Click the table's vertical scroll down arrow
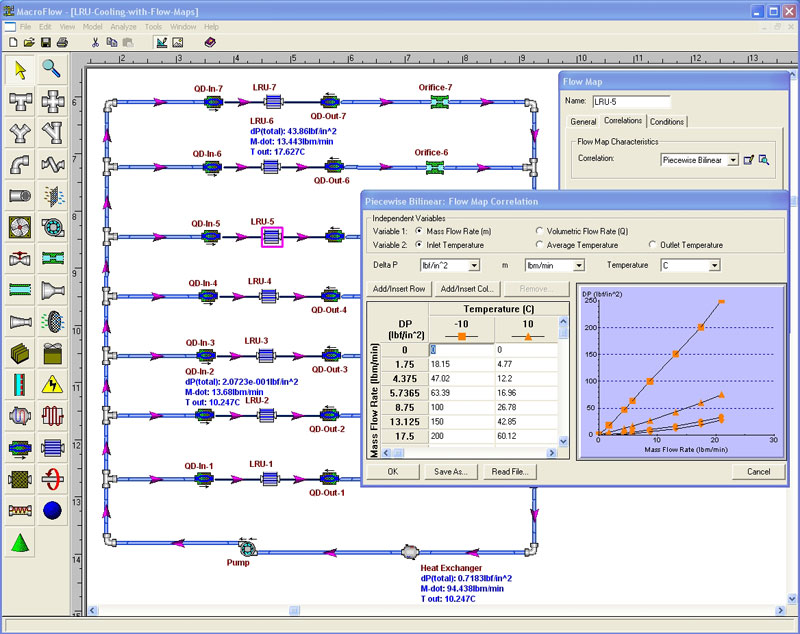The height and width of the screenshot is (634, 800). pyautogui.click(x=563, y=441)
